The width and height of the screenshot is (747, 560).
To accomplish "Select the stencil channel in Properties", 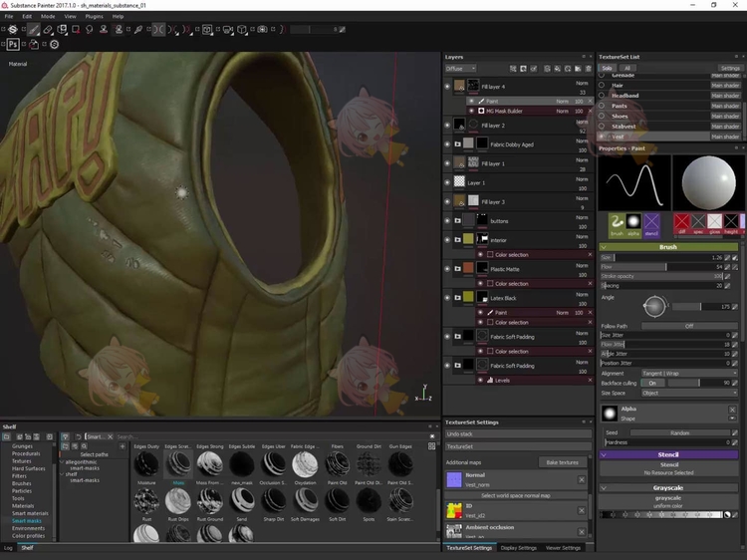I will (651, 225).
